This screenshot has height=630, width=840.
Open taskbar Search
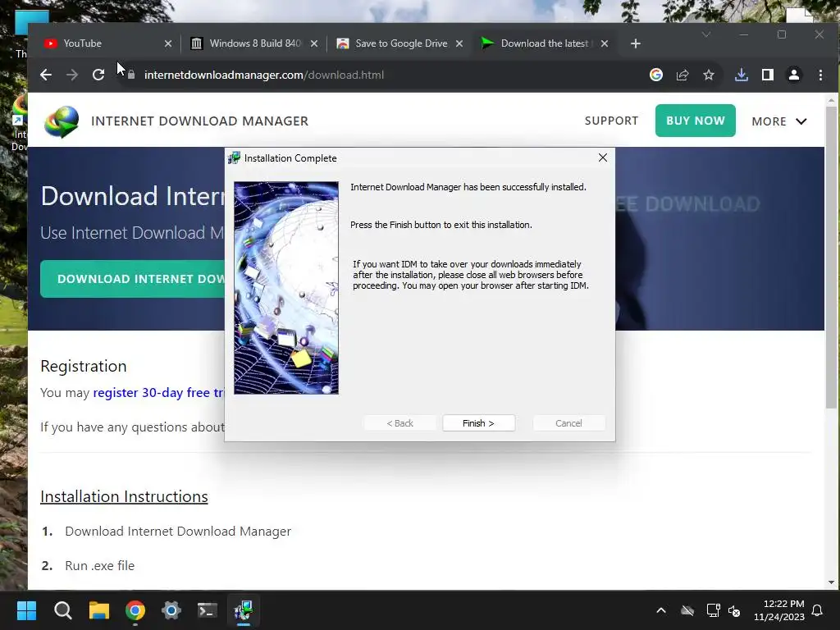tap(62, 610)
